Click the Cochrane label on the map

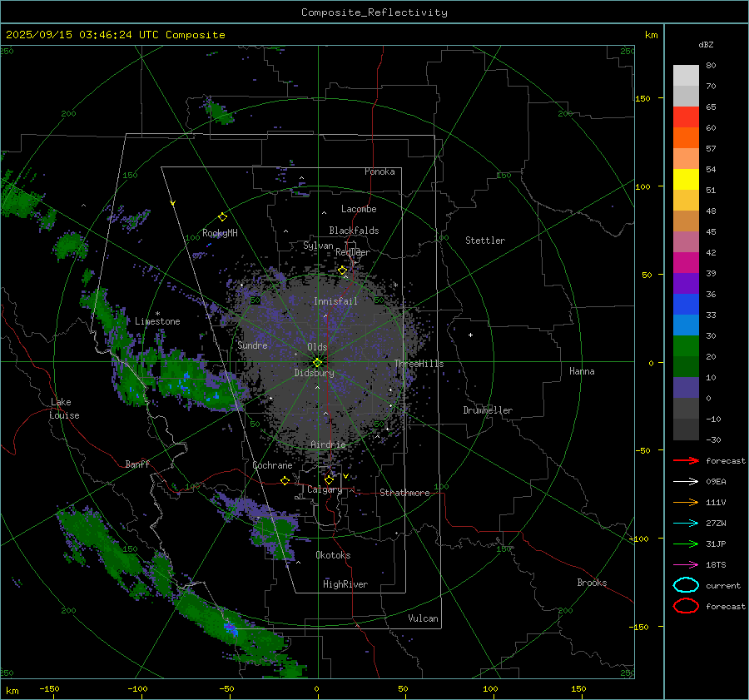tap(272, 465)
